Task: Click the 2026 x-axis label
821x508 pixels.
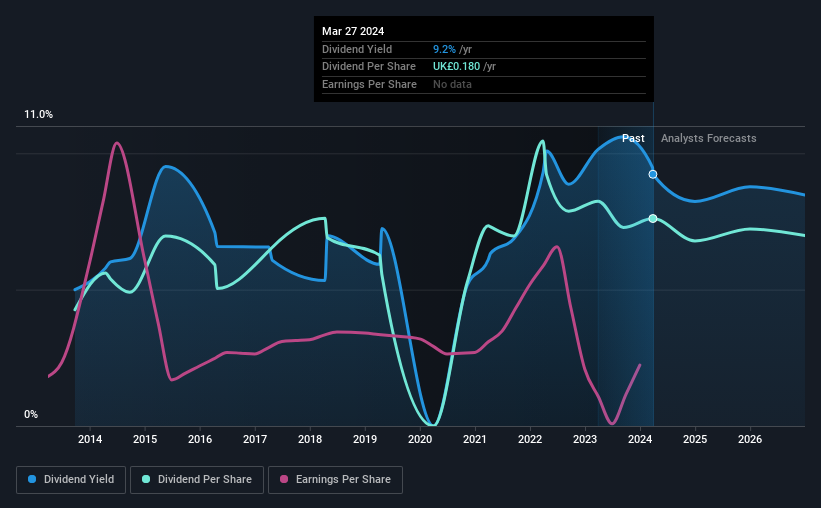Action: [x=750, y=439]
